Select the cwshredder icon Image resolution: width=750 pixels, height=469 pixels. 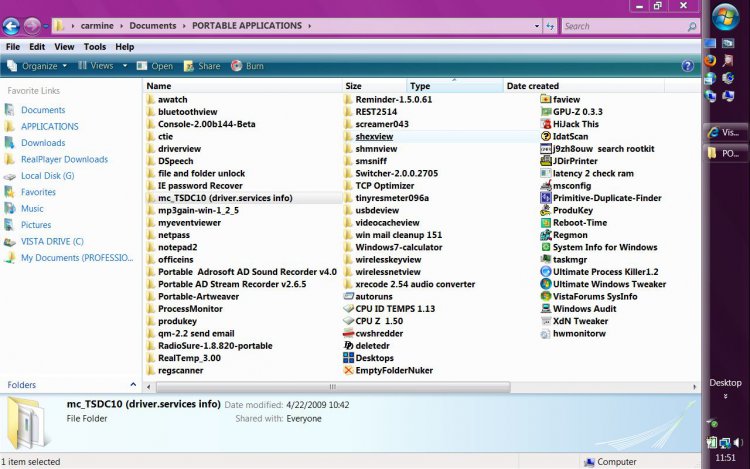pyautogui.click(x=348, y=334)
